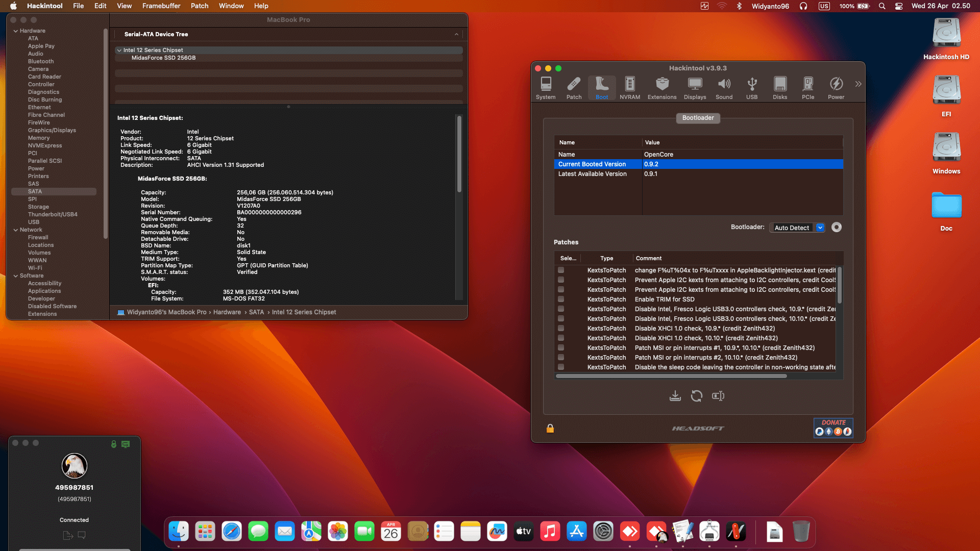Open the Patch toolbar icon in Hackintool
The width and height of the screenshot is (980, 551).
pyautogui.click(x=574, y=88)
